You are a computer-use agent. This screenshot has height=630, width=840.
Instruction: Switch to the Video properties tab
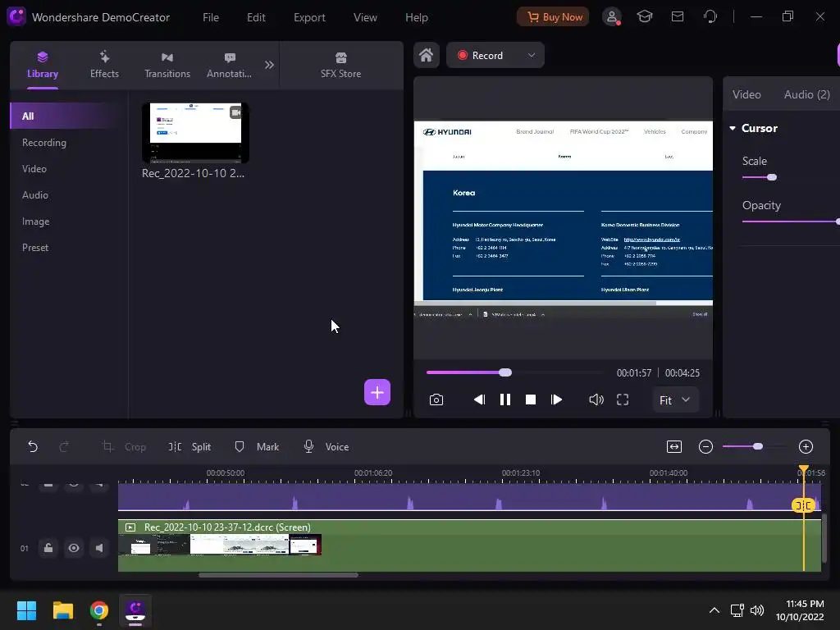pyautogui.click(x=746, y=94)
